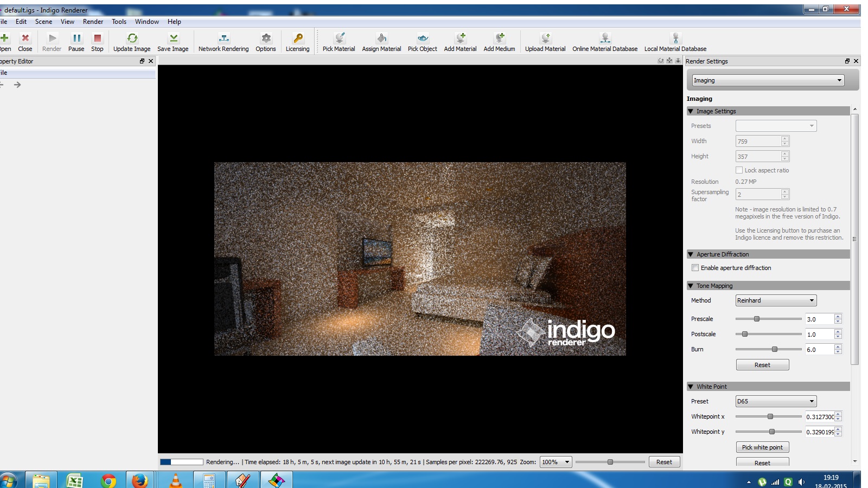The width and height of the screenshot is (868, 488).
Task: Click the Add Medium icon
Action: coord(499,42)
